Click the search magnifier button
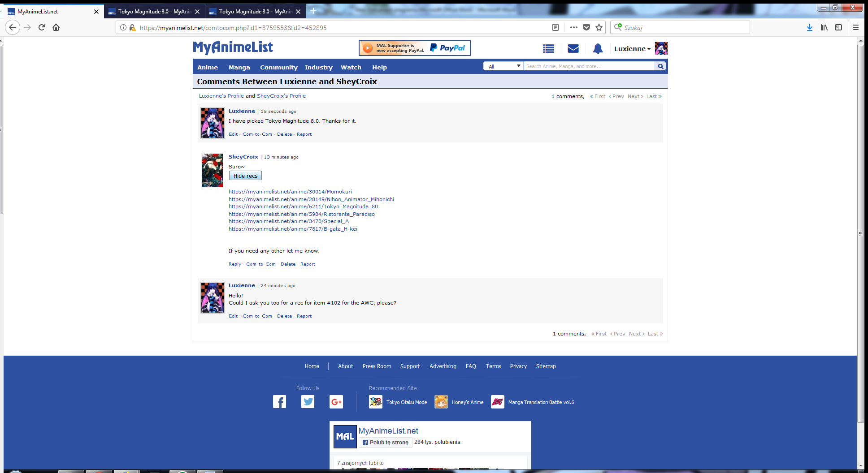868x473 pixels. click(660, 66)
